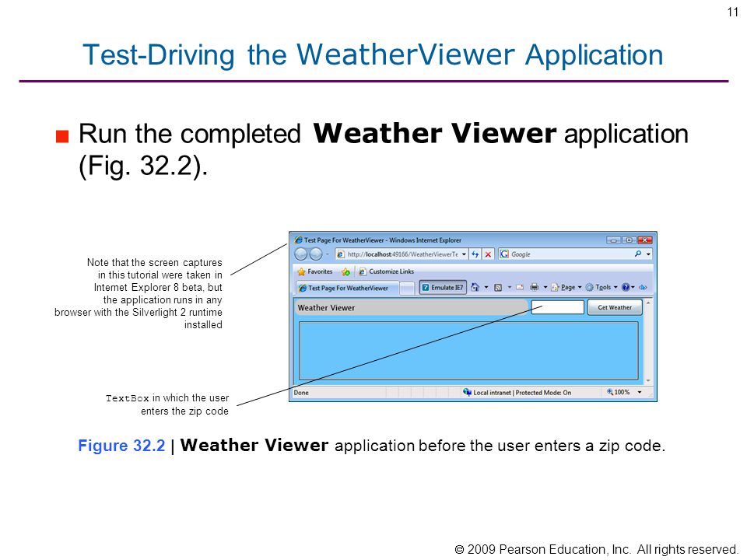747x560 pixels.
Task: Open the Help question mark menu
Action: pyautogui.click(x=628, y=287)
